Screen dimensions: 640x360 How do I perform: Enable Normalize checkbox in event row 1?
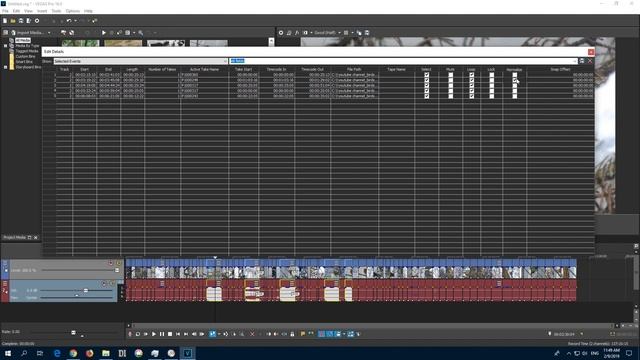point(515,75)
